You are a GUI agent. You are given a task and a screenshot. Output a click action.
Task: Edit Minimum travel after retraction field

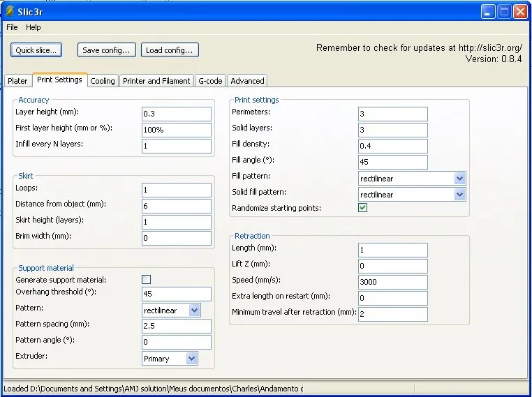(x=393, y=314)
